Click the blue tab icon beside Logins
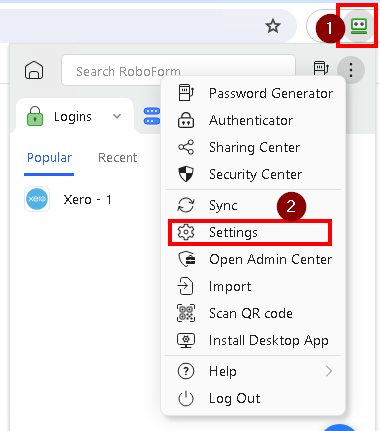Screen dimensions: 380x431 click(152, 116)
